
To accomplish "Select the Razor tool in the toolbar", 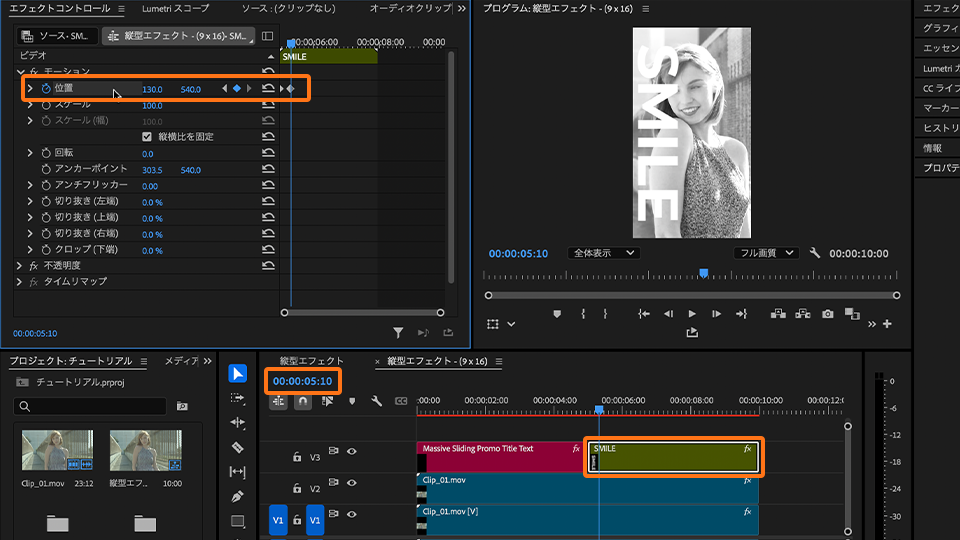I will 237,448.
